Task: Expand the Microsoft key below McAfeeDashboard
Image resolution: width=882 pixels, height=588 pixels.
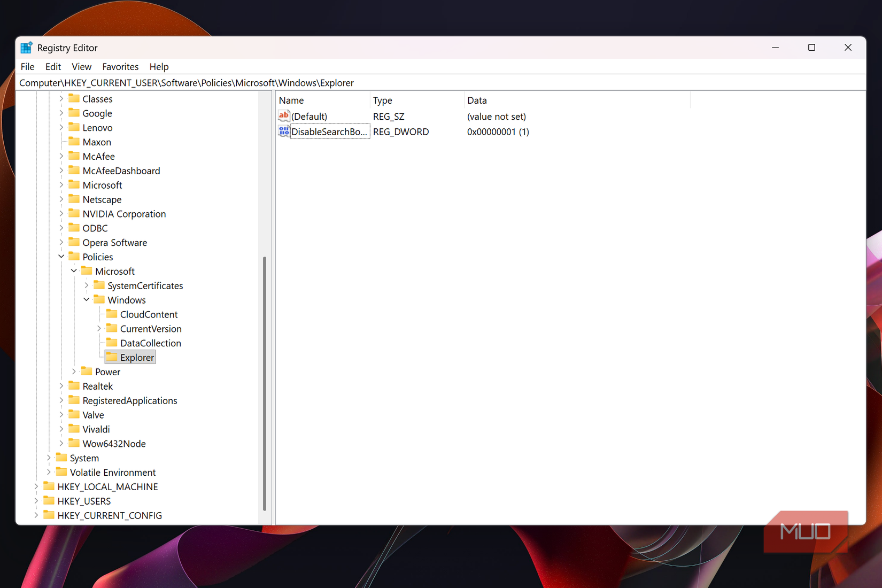Action: point(61,185)
